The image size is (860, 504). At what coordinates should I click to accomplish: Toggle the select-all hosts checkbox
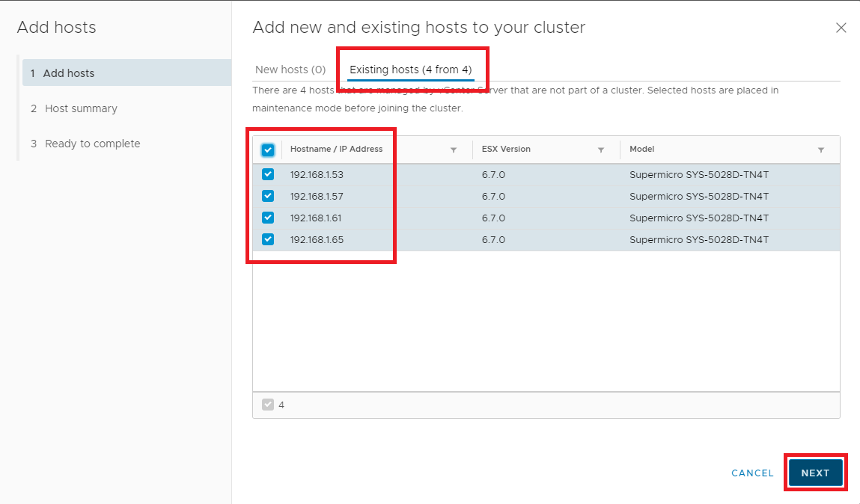coord(268,150)
